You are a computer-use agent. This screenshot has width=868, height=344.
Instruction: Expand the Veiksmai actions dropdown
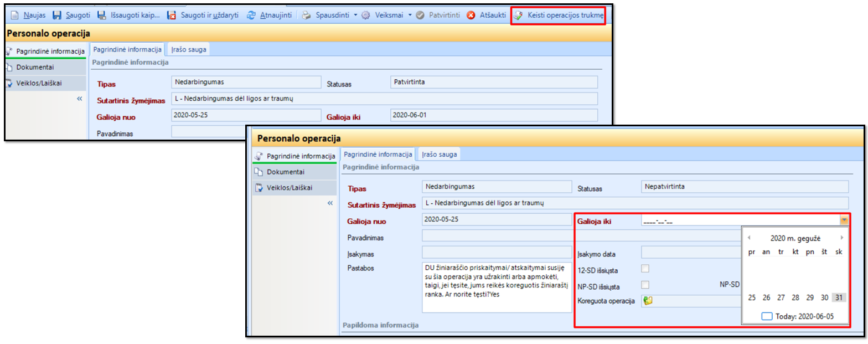click(410, 16)
